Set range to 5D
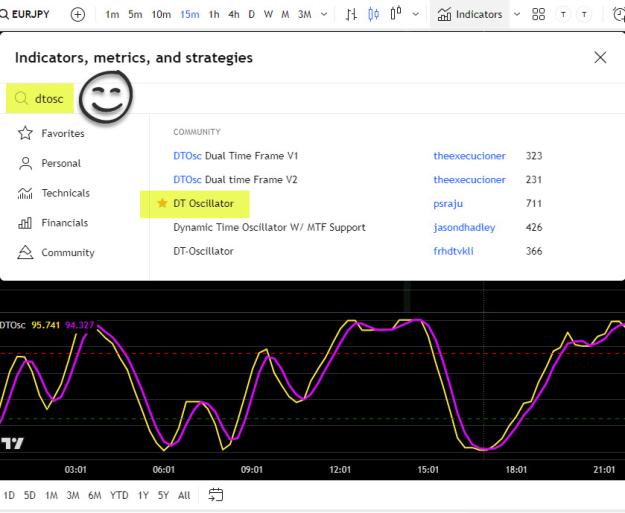This screenshot has height=513, width=625. 29,495
